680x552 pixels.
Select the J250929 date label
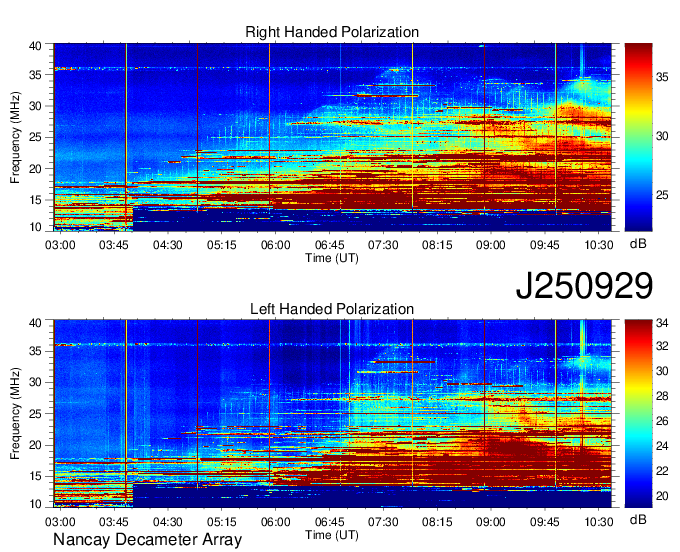(584, 286)
